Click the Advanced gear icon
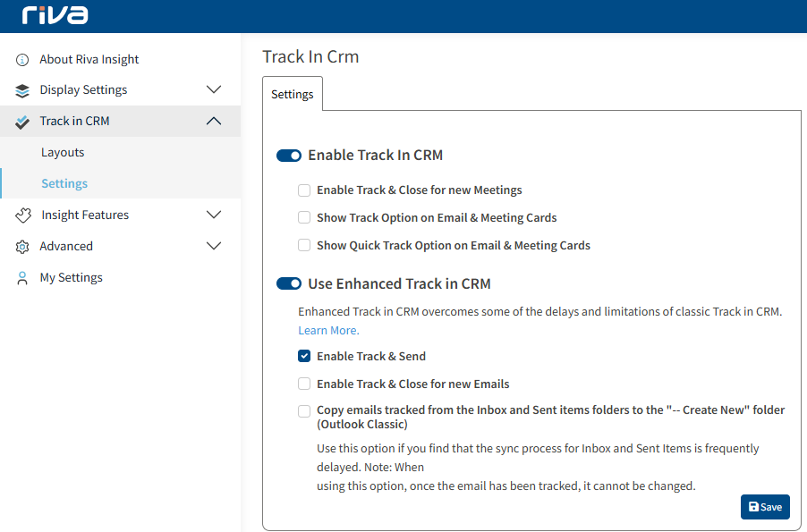Viewport: 807px width, 532px height. (22, 247)
